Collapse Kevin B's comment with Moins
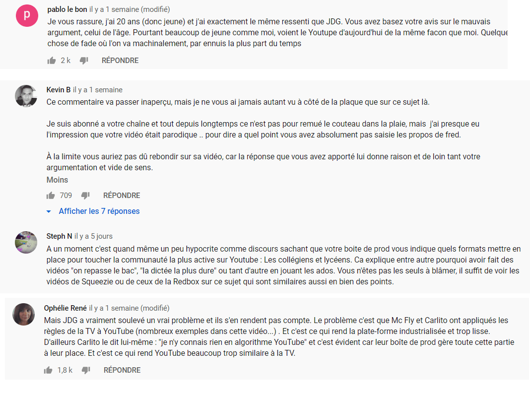 [57, 180]
